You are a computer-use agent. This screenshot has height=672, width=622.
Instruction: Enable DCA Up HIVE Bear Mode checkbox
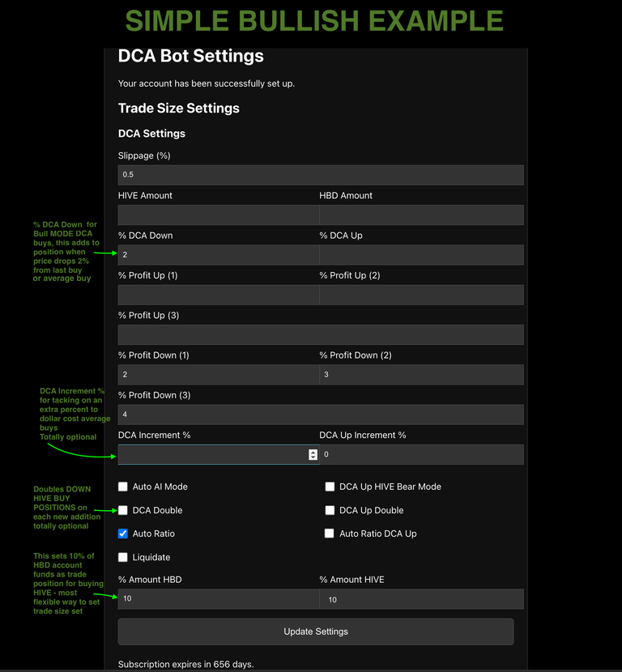330,487
